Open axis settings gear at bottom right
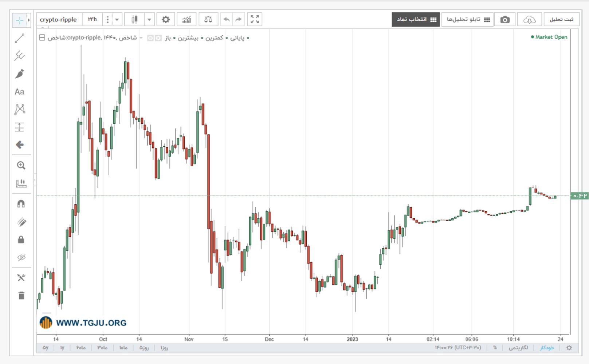 pos(569,348)
